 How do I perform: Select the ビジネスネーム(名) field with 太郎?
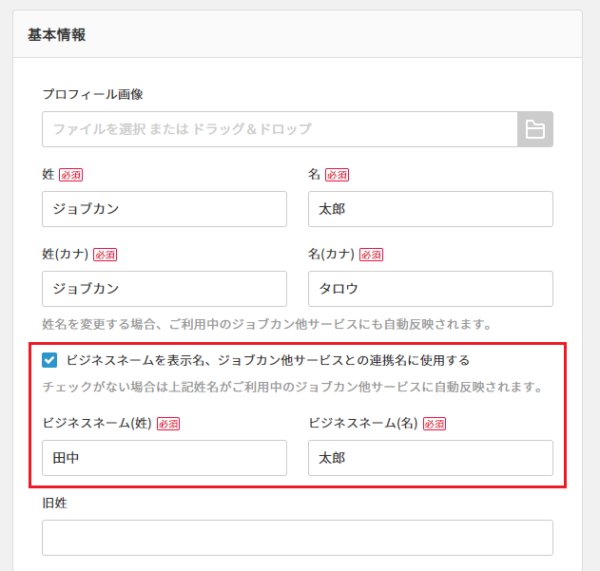[x=430, y=458]
